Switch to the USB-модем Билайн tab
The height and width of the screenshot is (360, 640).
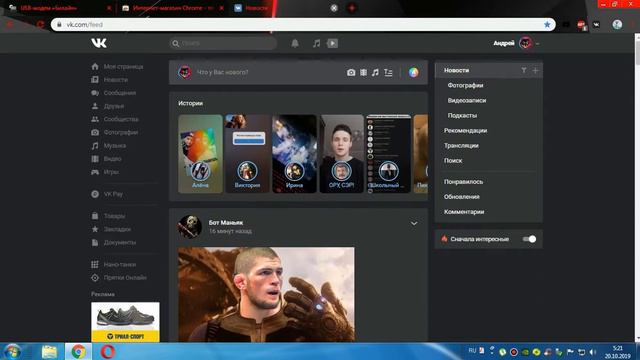point(59,8)
